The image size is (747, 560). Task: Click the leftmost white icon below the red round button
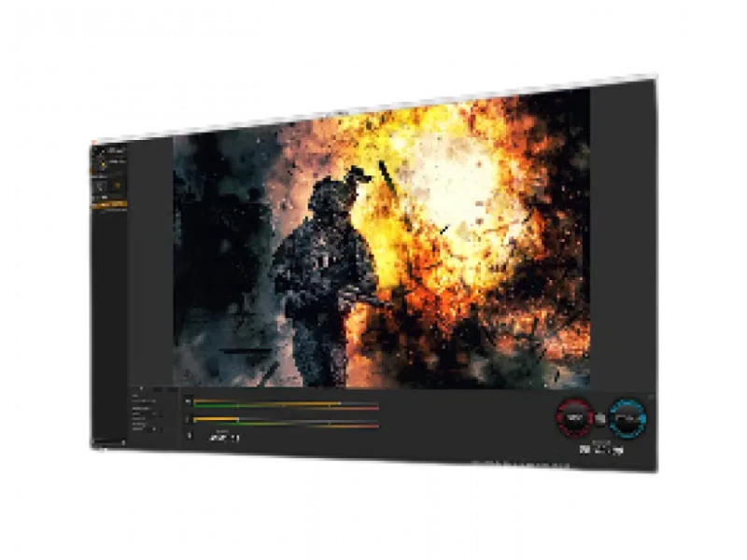(585, 449)
